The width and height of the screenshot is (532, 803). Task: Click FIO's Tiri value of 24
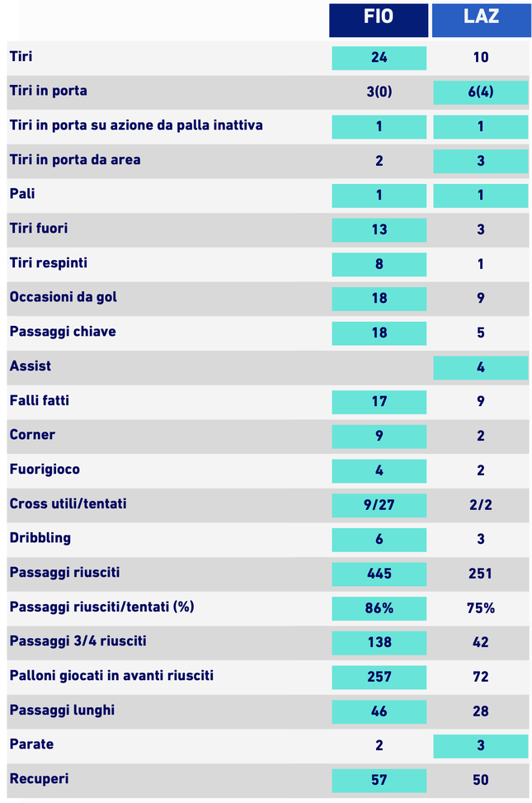point(379,58)
